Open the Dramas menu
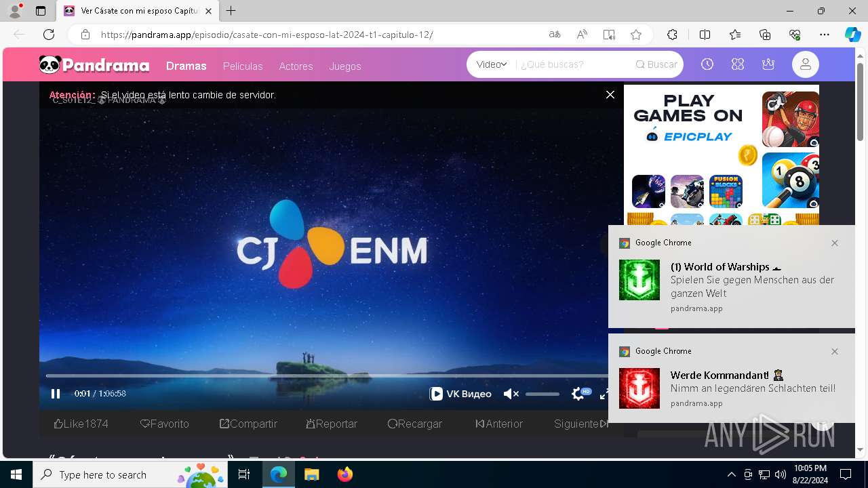 point(186,66)
